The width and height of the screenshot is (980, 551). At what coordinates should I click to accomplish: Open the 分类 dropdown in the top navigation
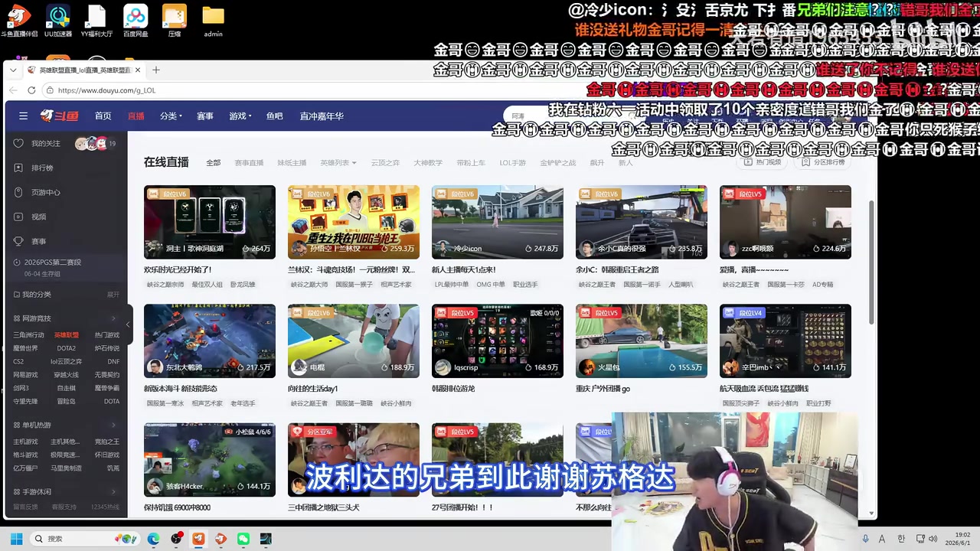171,116
